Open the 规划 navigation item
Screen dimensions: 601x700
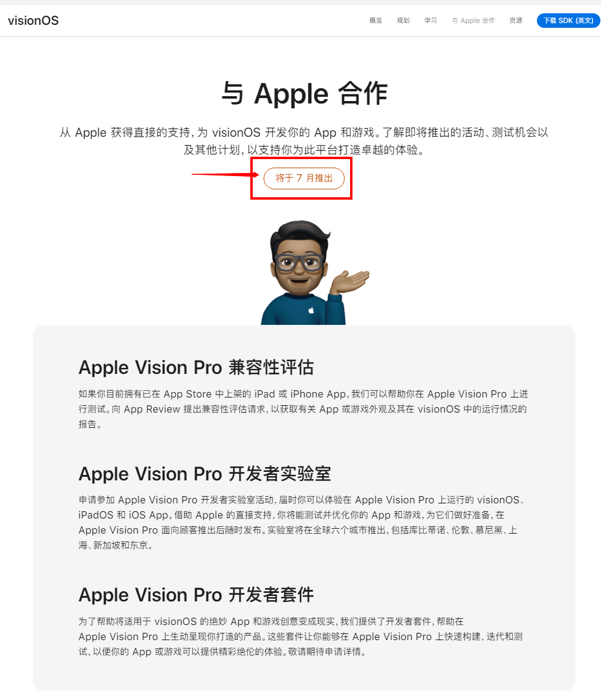(403, 21)
